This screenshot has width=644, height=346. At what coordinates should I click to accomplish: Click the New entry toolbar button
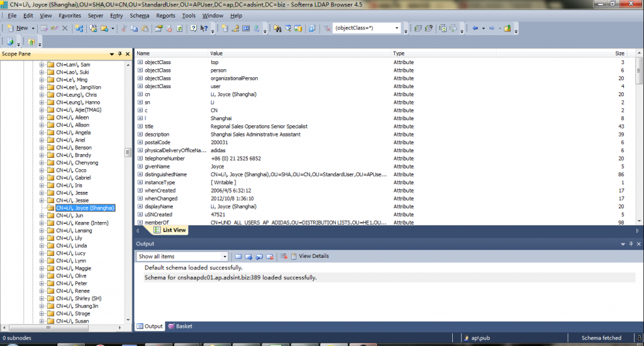(x=18, y=28)
